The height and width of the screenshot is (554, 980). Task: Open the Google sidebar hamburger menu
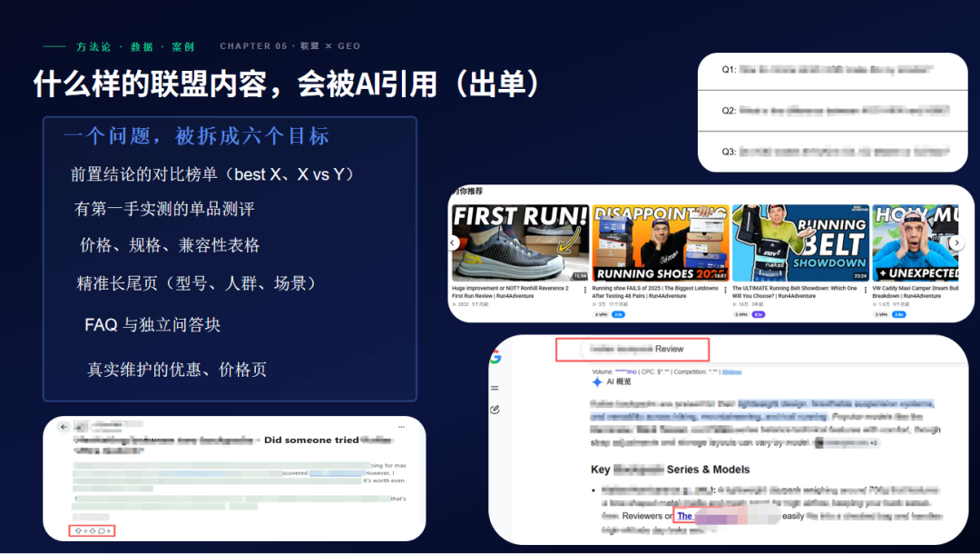coord(495,389)
